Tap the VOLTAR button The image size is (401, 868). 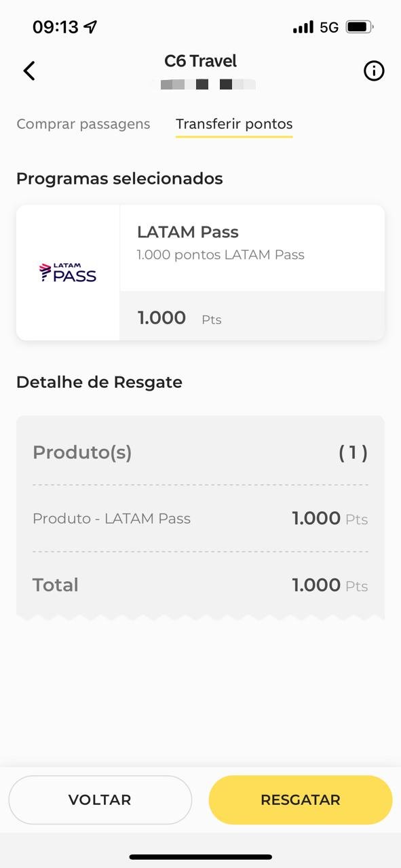coord(100,800)
